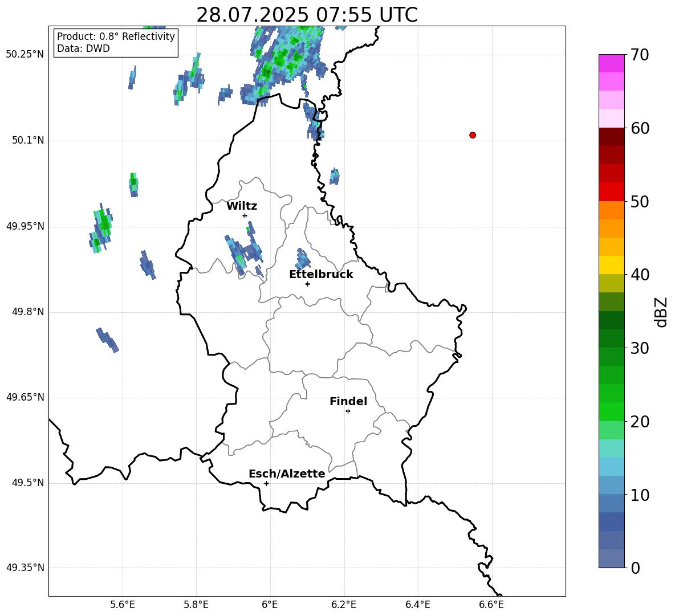Click the 6.2°E longitude label
Viewport: 675px width, 616px height.
pyautogui.click(x=344, y=605)
